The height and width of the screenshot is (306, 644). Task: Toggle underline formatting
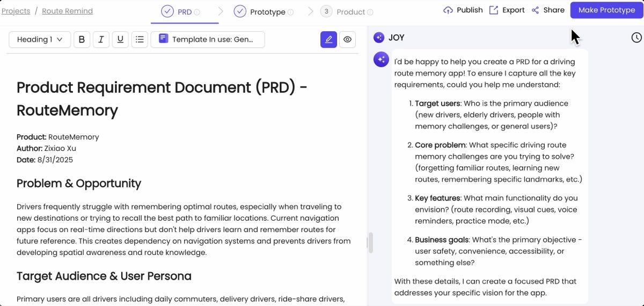tap(120, 39)
